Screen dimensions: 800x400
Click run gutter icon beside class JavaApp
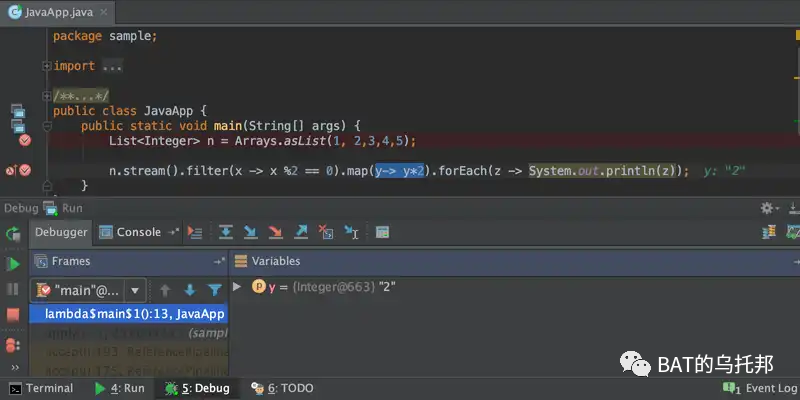point(18,111)
